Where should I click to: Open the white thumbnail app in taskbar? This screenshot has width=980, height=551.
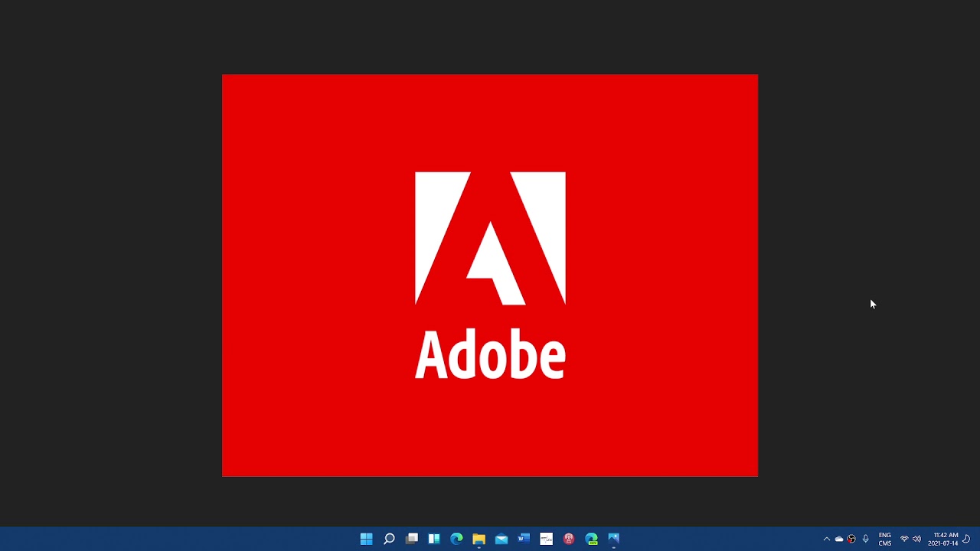click(x=546, y=539)
